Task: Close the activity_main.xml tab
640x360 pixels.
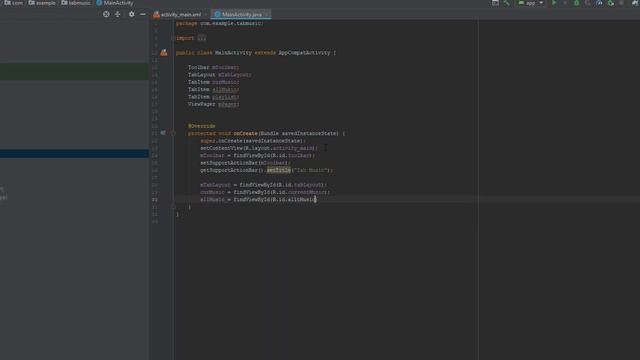Action: [205, 15]
